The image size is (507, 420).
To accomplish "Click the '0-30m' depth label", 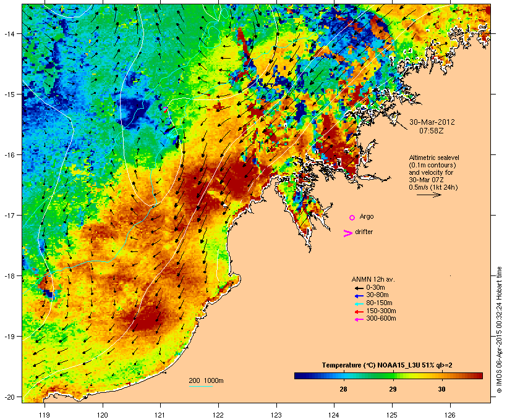I will tap(375, 288).
